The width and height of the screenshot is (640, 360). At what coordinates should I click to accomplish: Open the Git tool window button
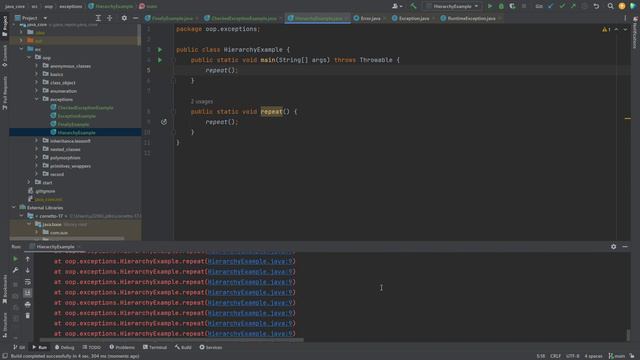pos(19,347)
